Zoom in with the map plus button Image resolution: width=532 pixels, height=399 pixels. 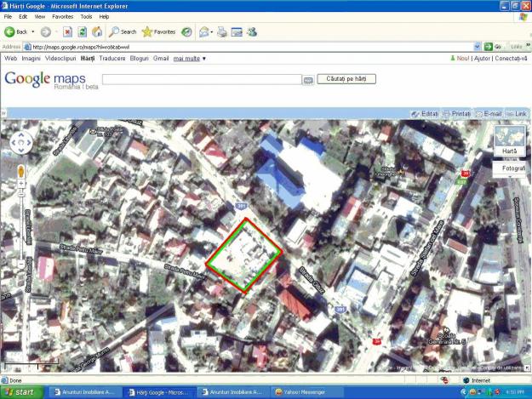(x=21, y=184)
